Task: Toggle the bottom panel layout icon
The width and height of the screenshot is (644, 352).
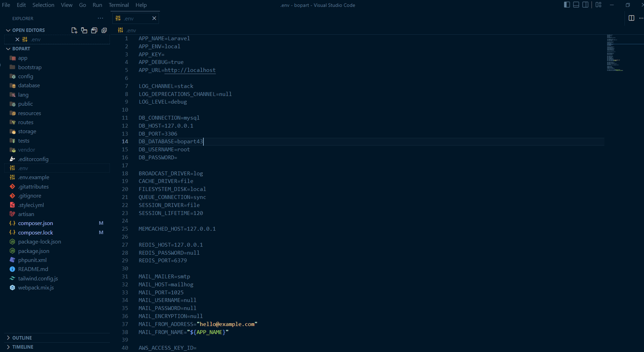Action: 576,5
